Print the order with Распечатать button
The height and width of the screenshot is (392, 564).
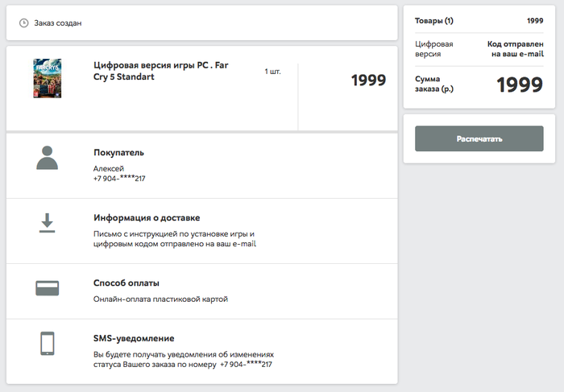[x=479, y=138]
